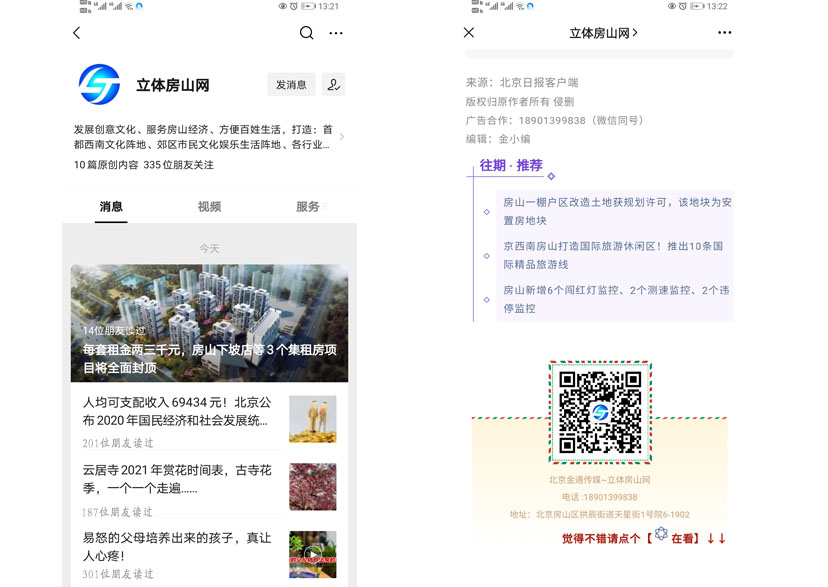Open article 易怒的父母培养出来的孩子
This screenshot has width=828, height=587.
tap(177, 546)
